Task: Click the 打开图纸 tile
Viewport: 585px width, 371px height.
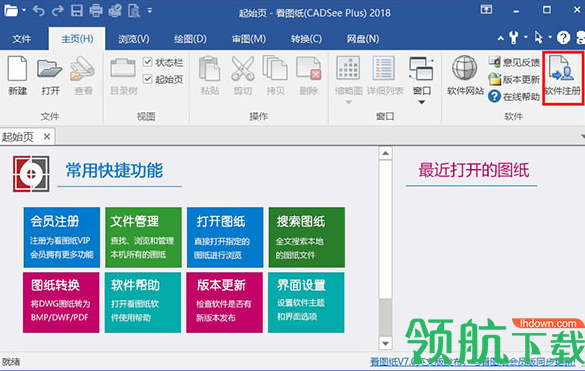Action: pyautogui.click(x=225, y=237)
